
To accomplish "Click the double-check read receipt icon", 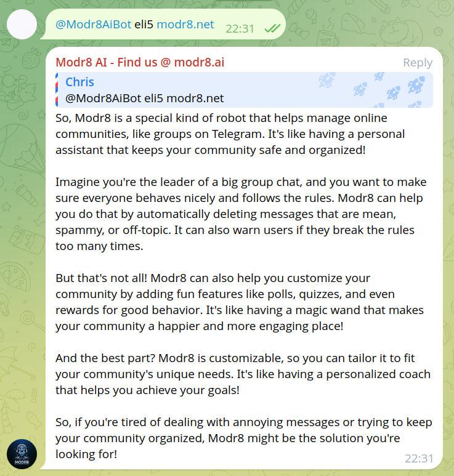I will 270,28.
